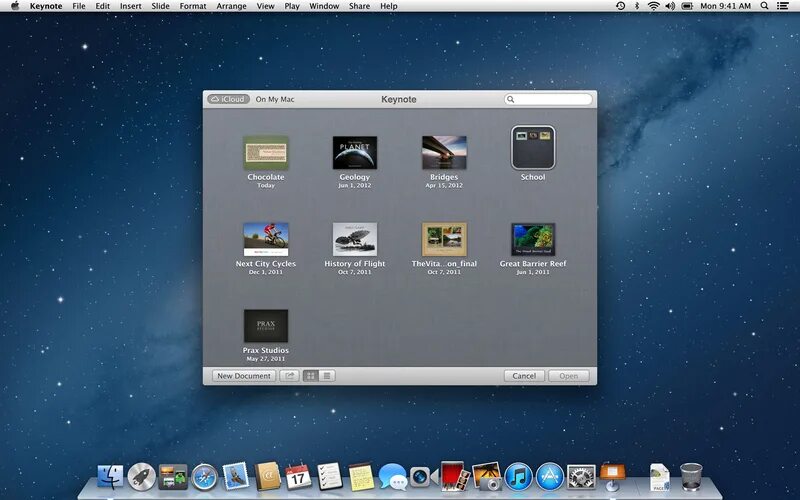Open the School folder

click(x=533, y=147)
